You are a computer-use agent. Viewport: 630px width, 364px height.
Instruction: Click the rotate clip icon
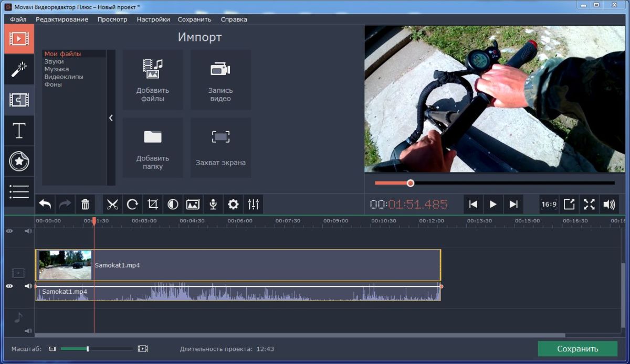coord(133,205)
